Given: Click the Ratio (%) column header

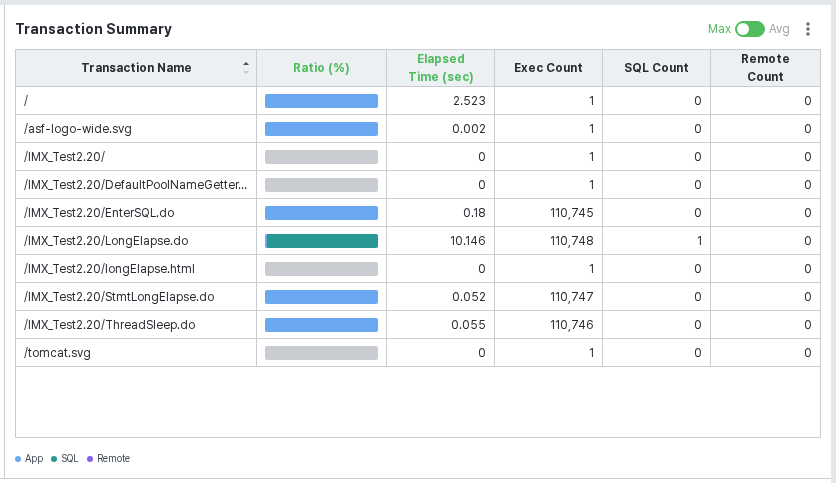Looking at the screenshot, I should 321,68.
